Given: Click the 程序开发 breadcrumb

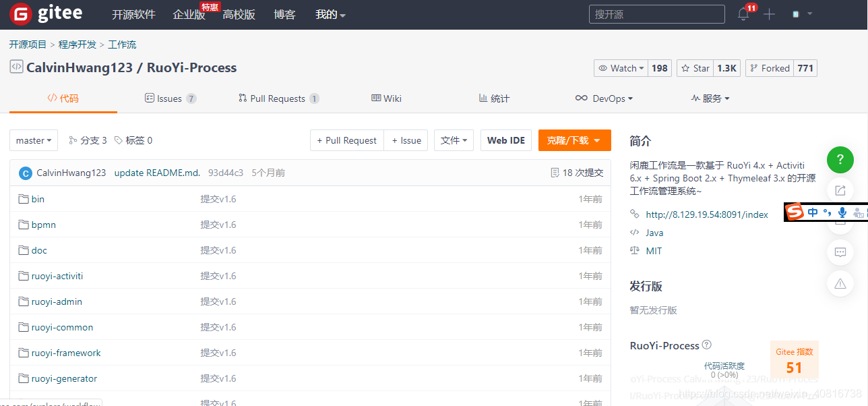Looking at the screenshot, I should pos(77,45).
